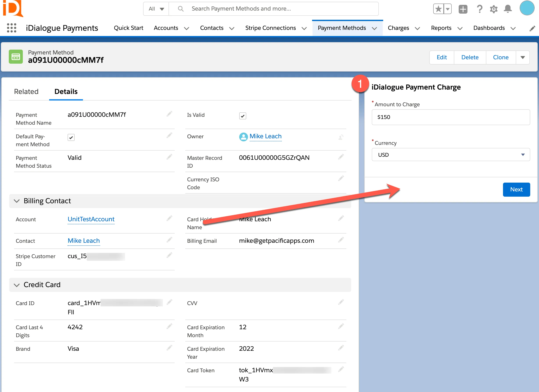Edit the Card Last 4 Digits pencil icon
539x392 pixels.
tap(169, 326)
